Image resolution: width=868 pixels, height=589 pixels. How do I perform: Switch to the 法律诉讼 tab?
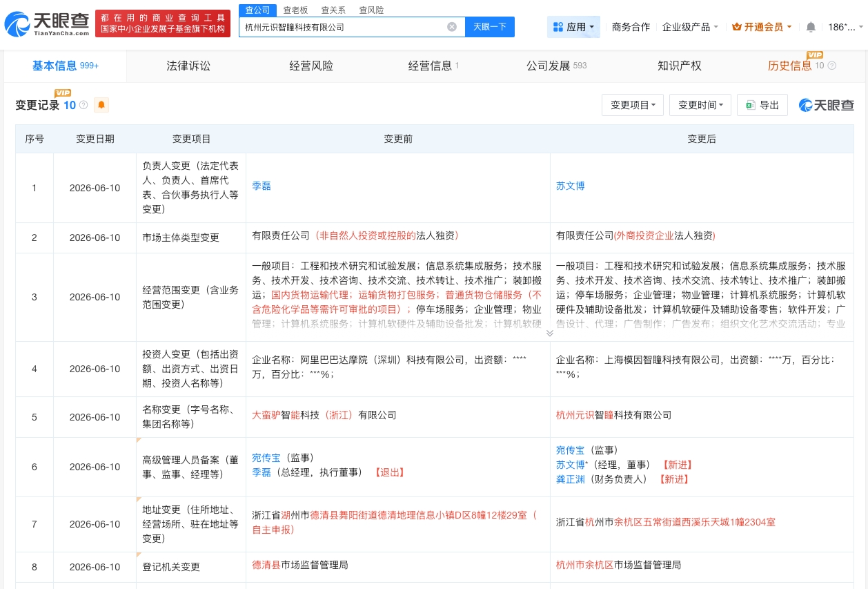[x=188, y=66]
